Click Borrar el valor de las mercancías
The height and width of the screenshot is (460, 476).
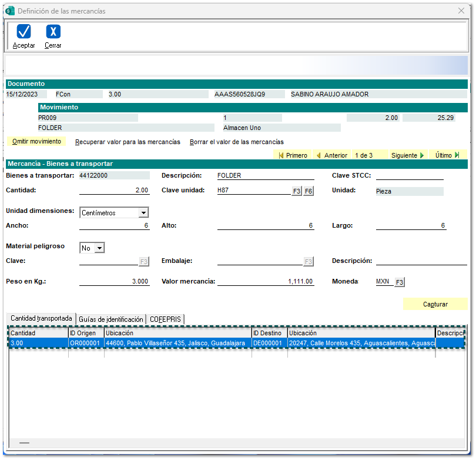[x=236, y=142]
